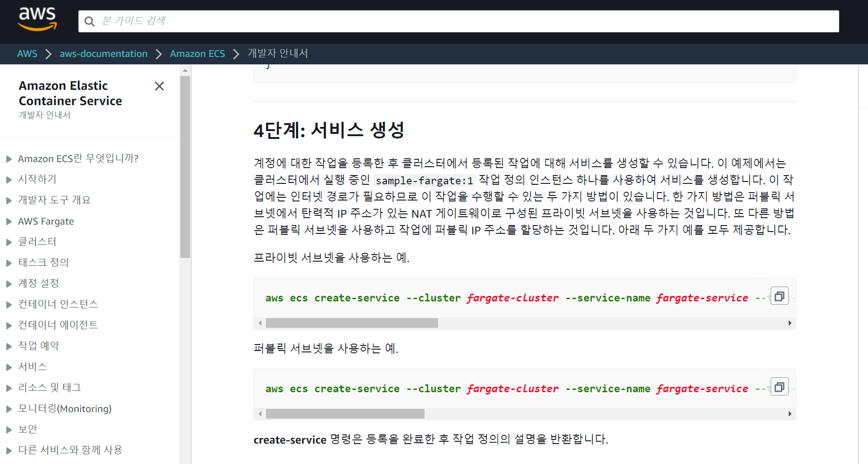Expand the Amazon ECS란 무엇입니까? section
Image resolution: width=868 pixels, height=464 pixels.
tap(9, 159)
